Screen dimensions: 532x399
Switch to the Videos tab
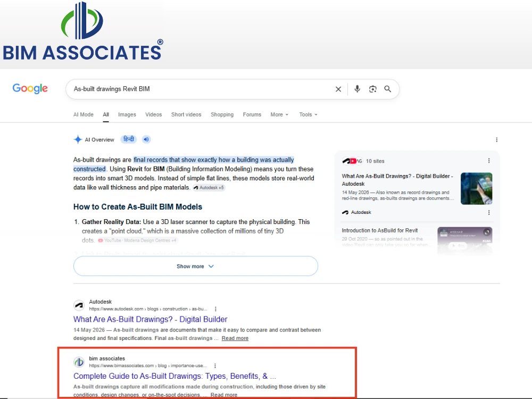153,115
